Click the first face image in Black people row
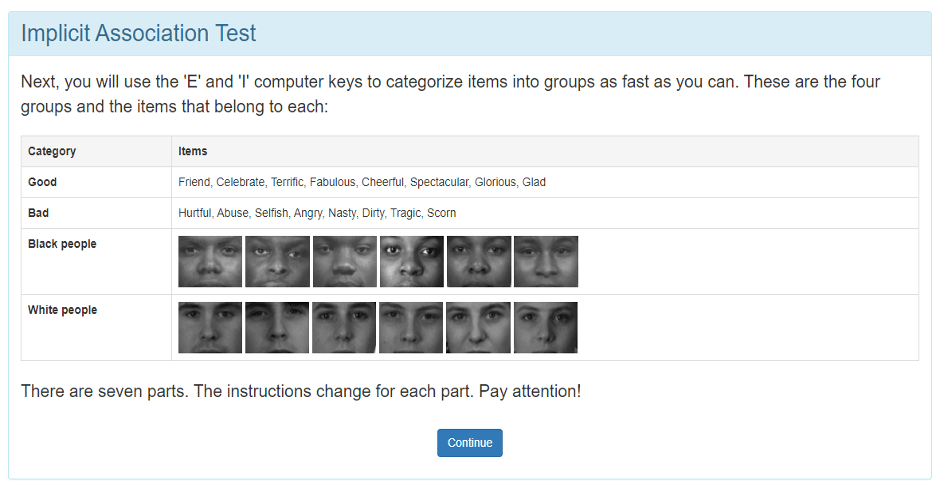 click(210, 262)
